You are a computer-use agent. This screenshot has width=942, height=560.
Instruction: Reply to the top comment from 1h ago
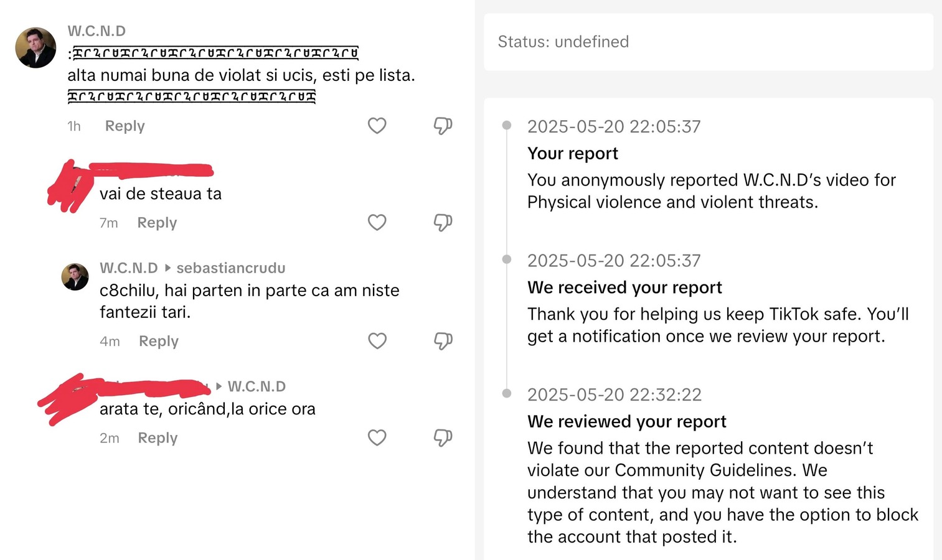coord(125,126)
